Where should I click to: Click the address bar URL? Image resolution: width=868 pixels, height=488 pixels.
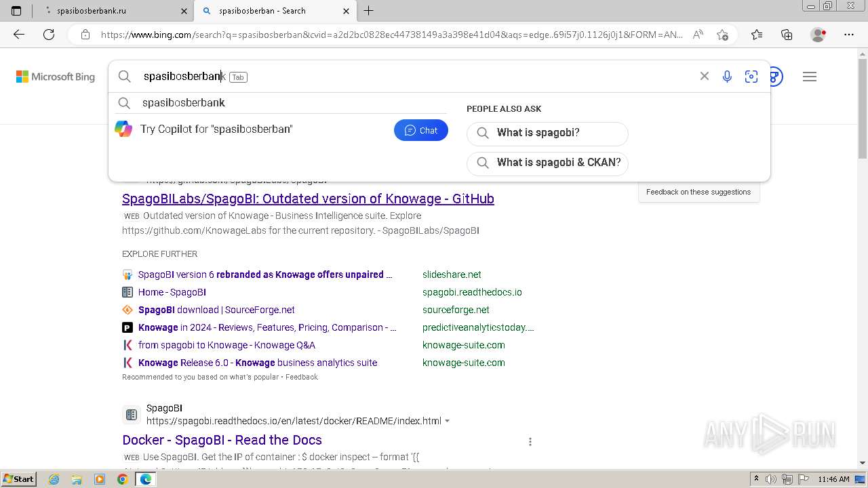(391, 35)
